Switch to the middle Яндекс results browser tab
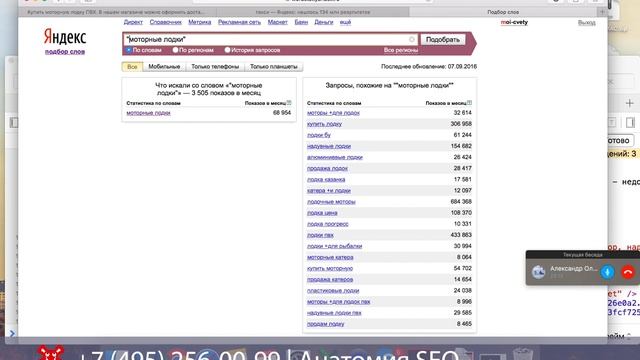This screenshot has width=640, height=360. pos(313,12)
